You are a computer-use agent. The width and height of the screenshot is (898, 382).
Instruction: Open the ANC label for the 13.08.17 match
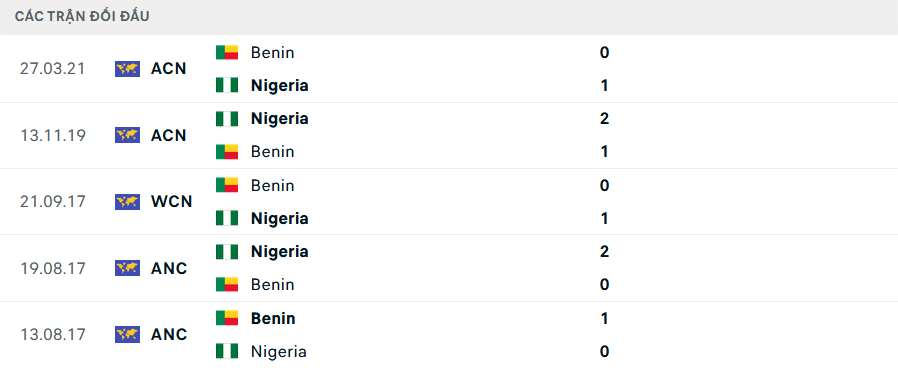[169, 334]
